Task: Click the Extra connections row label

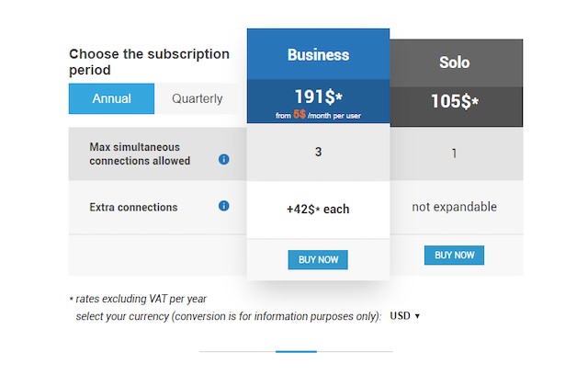Action: click(133, 207)
